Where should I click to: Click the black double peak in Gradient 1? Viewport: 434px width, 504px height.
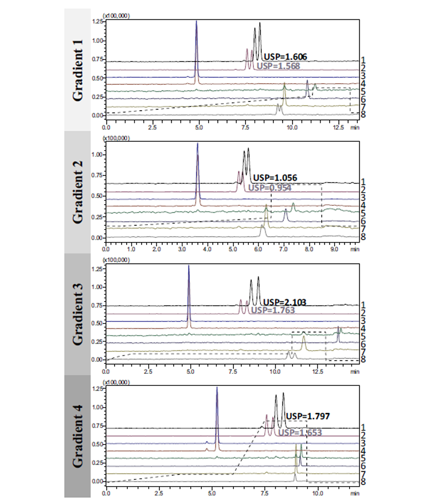(x=257, y=40)
